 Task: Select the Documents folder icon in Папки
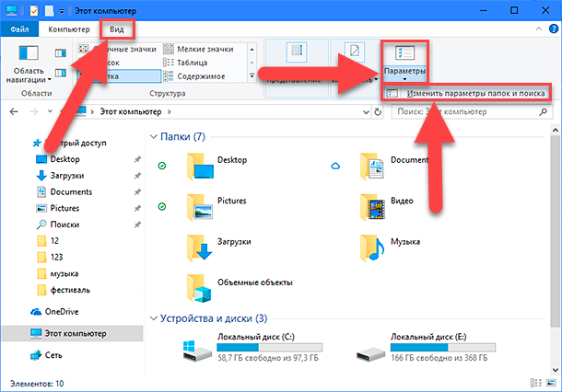pos(372,167)
